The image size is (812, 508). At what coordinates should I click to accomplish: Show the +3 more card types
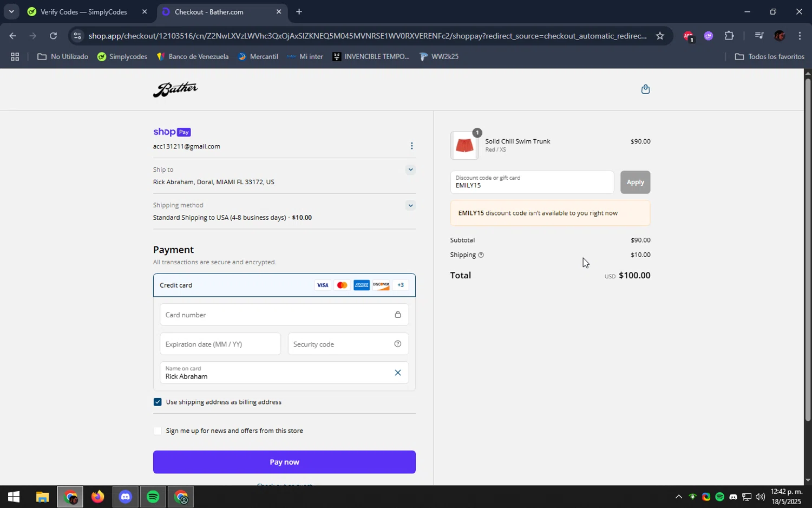click(401, 285)
